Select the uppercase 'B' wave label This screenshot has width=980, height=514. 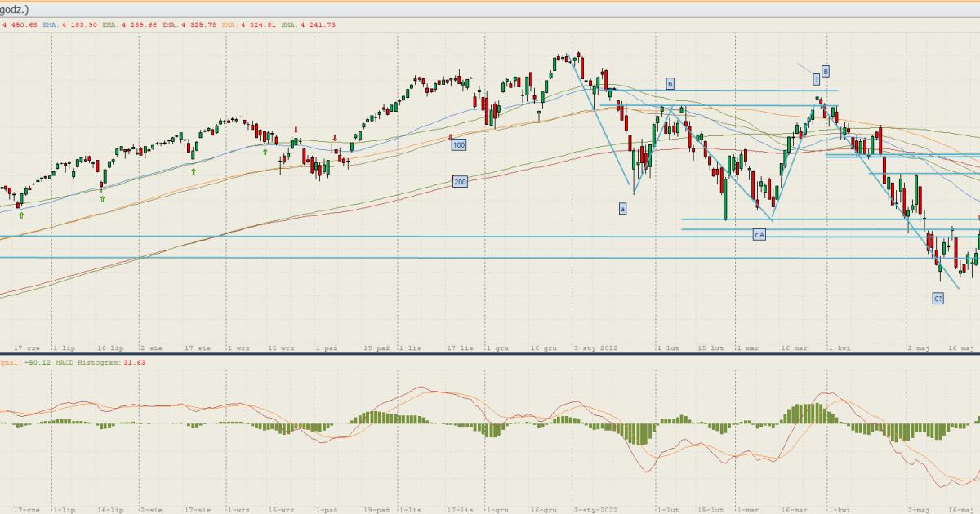(826, 71)
